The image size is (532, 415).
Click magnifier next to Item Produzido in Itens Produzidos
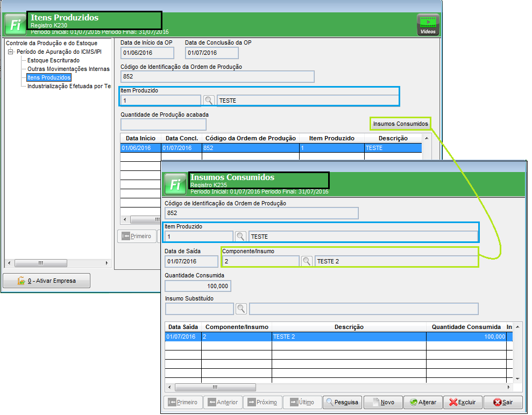pos(209,101)
